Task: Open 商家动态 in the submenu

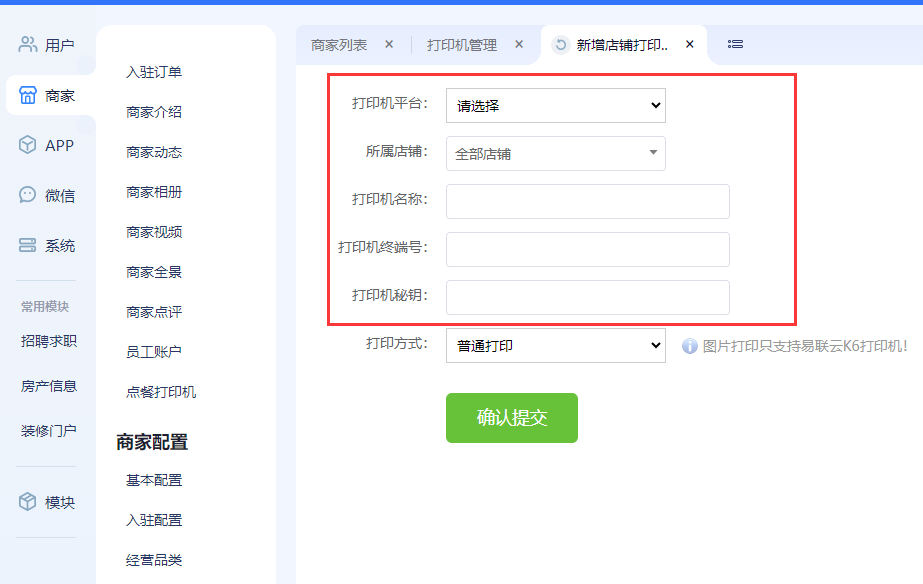Action: (154, 152)
